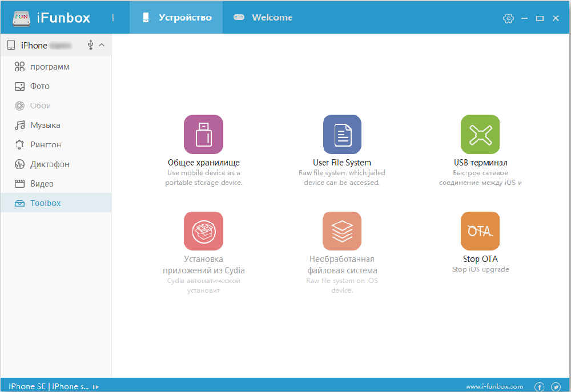Select Фото in the sidebar

[39, 86]
